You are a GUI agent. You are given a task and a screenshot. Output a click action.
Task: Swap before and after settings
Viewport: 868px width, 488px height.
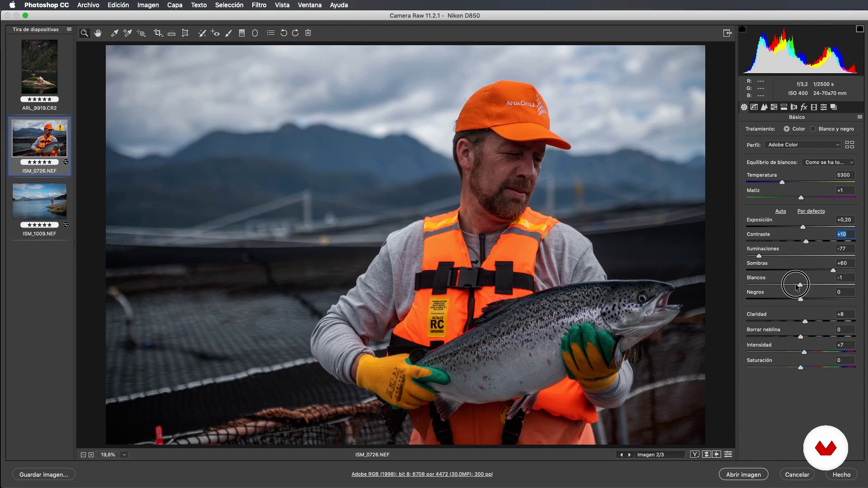pos(706,455)
